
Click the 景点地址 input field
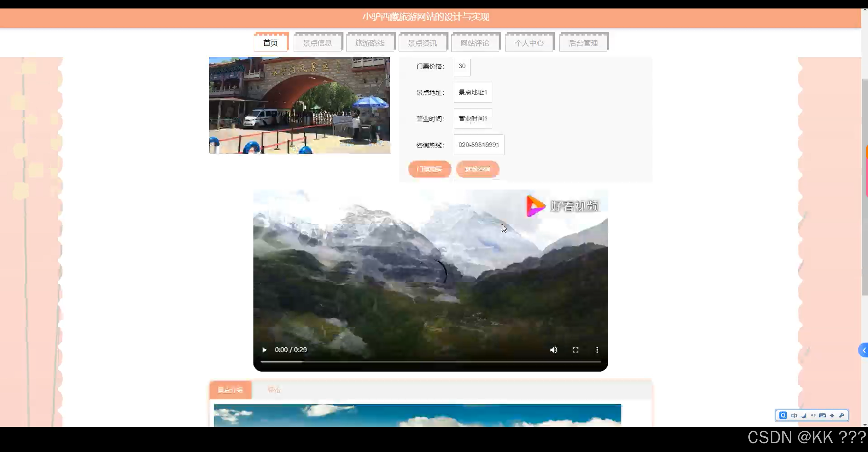coord(472,92)
